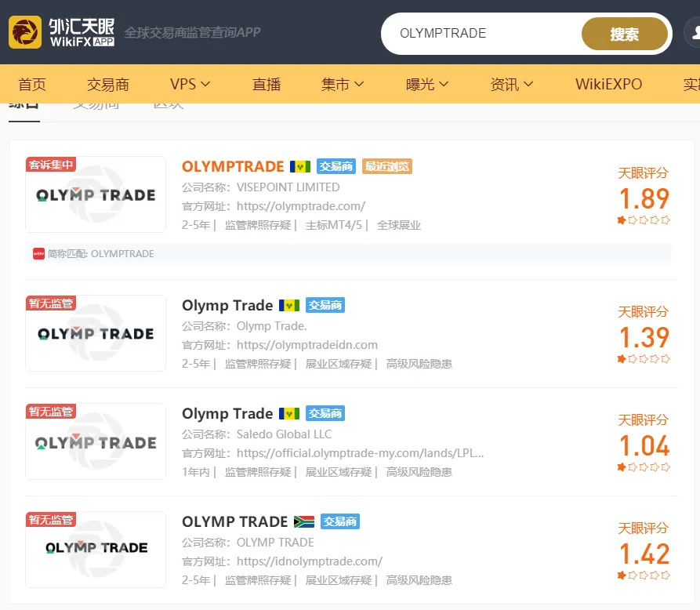Viewport: 700px width, 610px height.
Task: Click the star rating under score 1.39
Action: [644, 359]
